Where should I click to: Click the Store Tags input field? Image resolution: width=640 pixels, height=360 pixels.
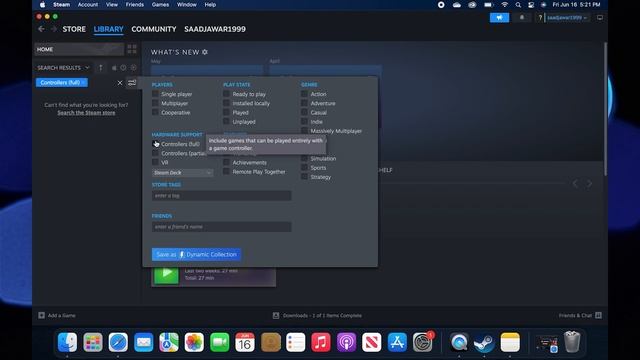click(222, 196)
